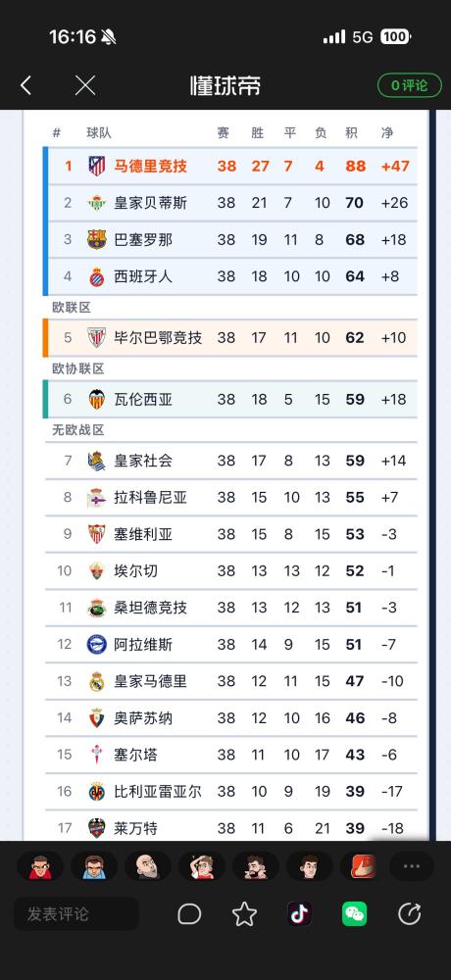Open the 皇家马德里 team row
The height and width of the screenshot is (980, 451).
[231, 681]
